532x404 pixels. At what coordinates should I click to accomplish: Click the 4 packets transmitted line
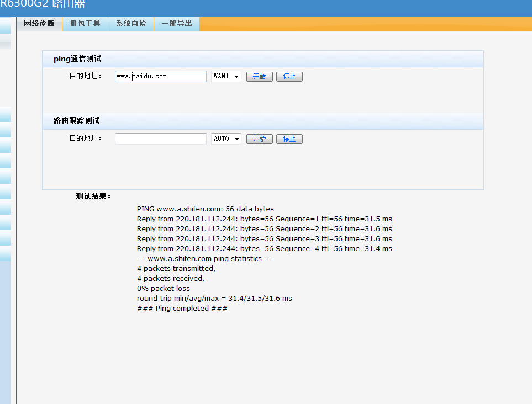176,269
